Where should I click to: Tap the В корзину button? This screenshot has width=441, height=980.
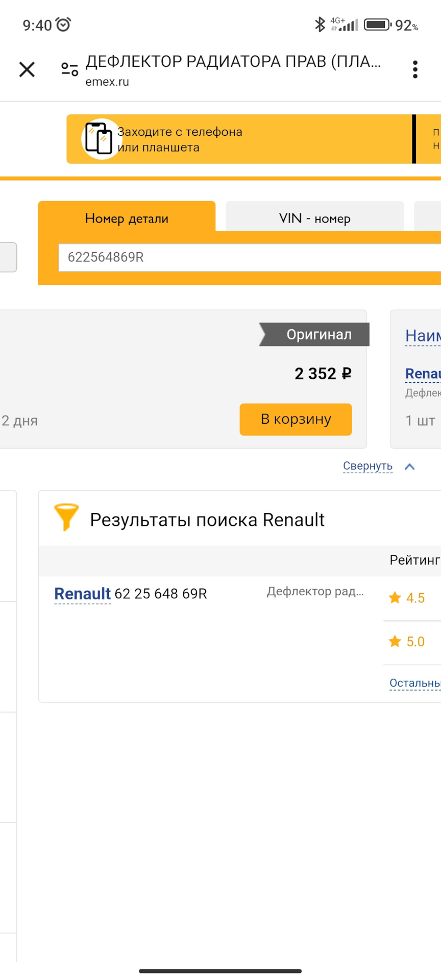(x=296, y=419)
